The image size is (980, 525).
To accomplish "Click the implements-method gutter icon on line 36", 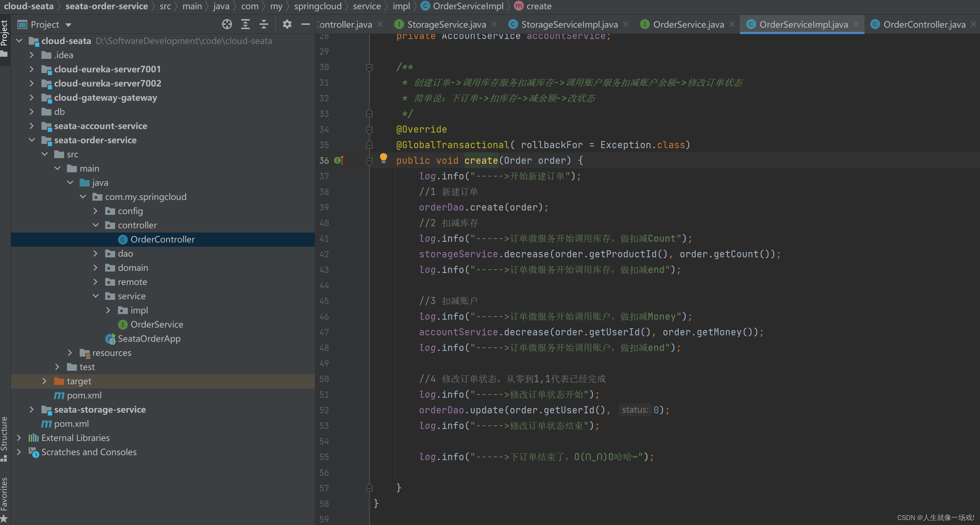I will point(339,160).
